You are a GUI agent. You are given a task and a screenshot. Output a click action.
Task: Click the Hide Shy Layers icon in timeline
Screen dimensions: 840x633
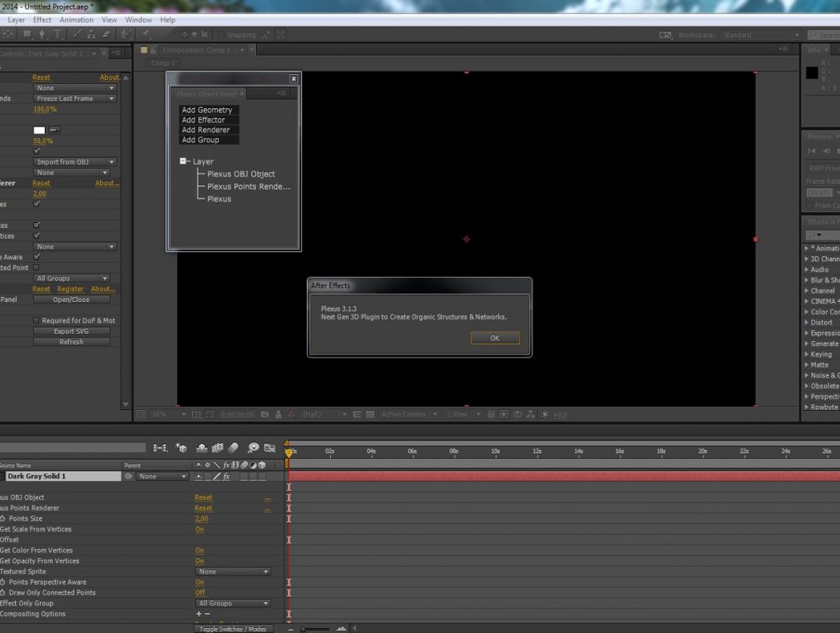point(201,448)
